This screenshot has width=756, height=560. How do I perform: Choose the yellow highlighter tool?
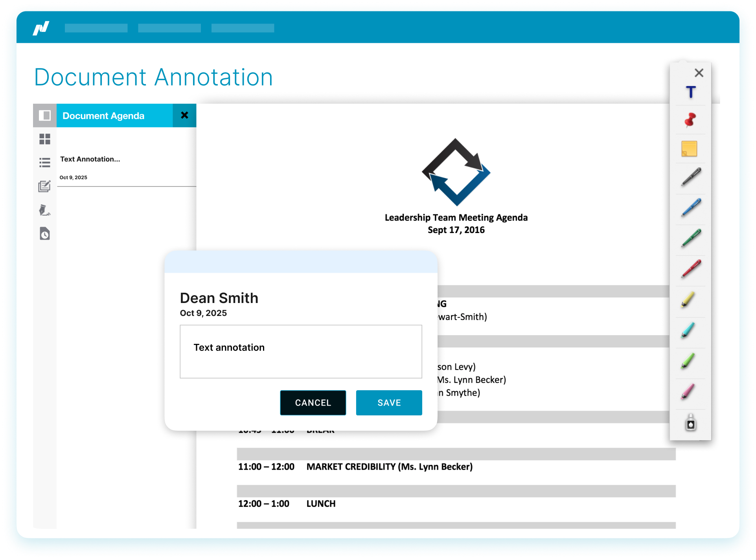coord(688,300)
